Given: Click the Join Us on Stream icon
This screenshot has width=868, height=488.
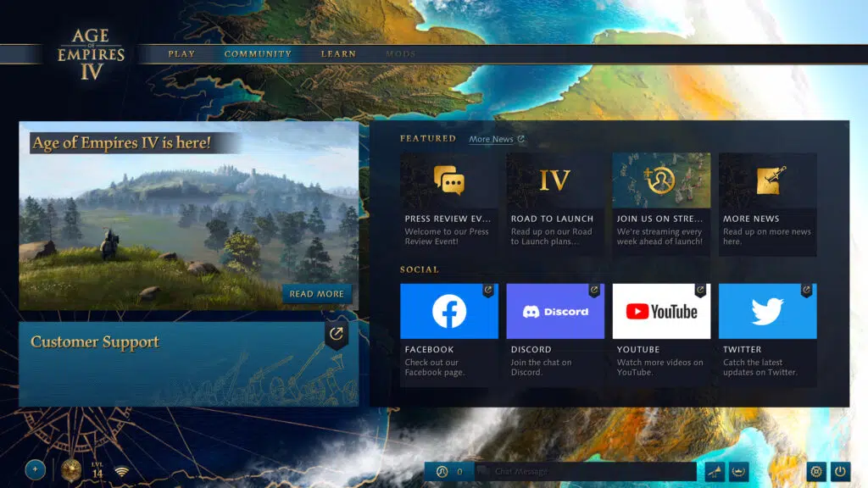Looking at the screenshot, I should [x=659, y=180].
